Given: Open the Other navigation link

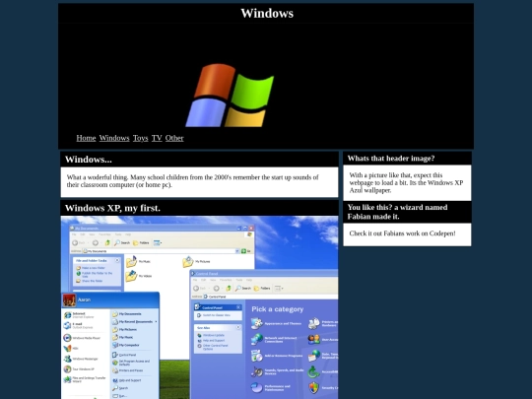Looking at the screenshot, I should [x=174, y=138].
